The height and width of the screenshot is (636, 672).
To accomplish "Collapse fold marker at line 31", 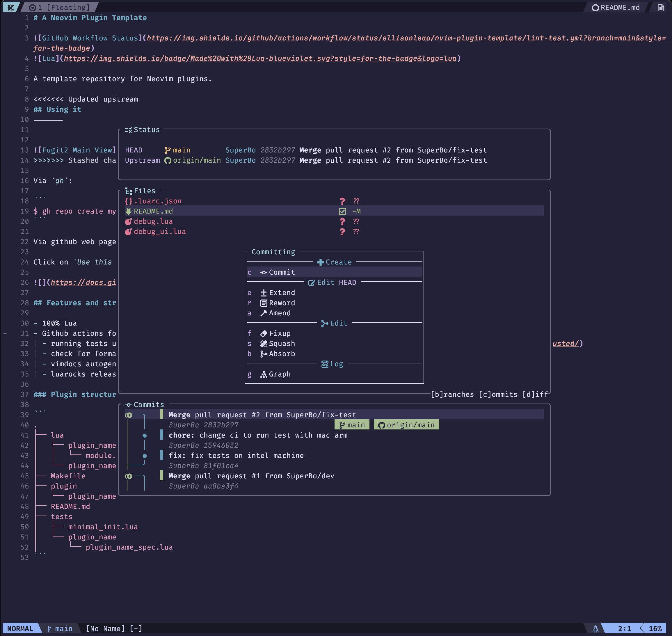I will (5, 334).
